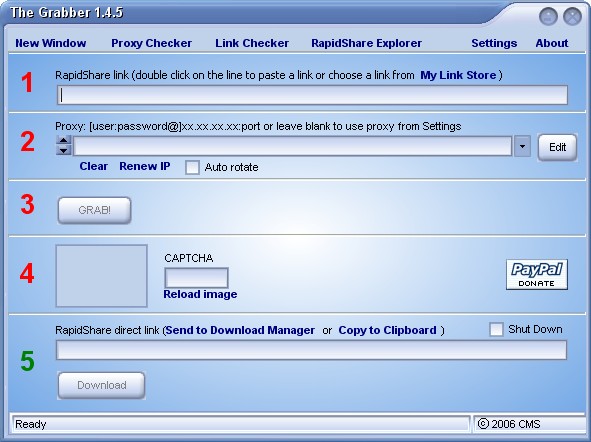Screen dimensions: 591x442
Task: Click the Reload image link
Action: pyautogui.click(x=200, y=294)
